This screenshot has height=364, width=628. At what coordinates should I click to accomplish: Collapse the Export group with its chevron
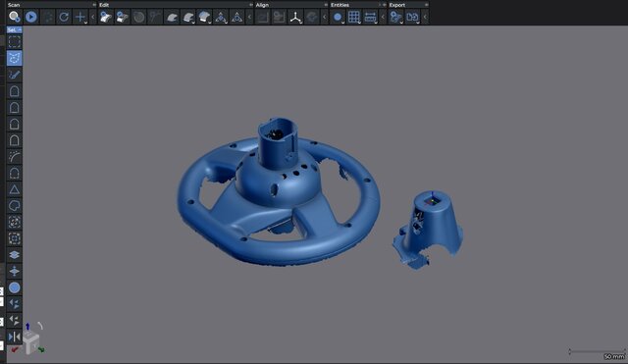pos(425,17)
